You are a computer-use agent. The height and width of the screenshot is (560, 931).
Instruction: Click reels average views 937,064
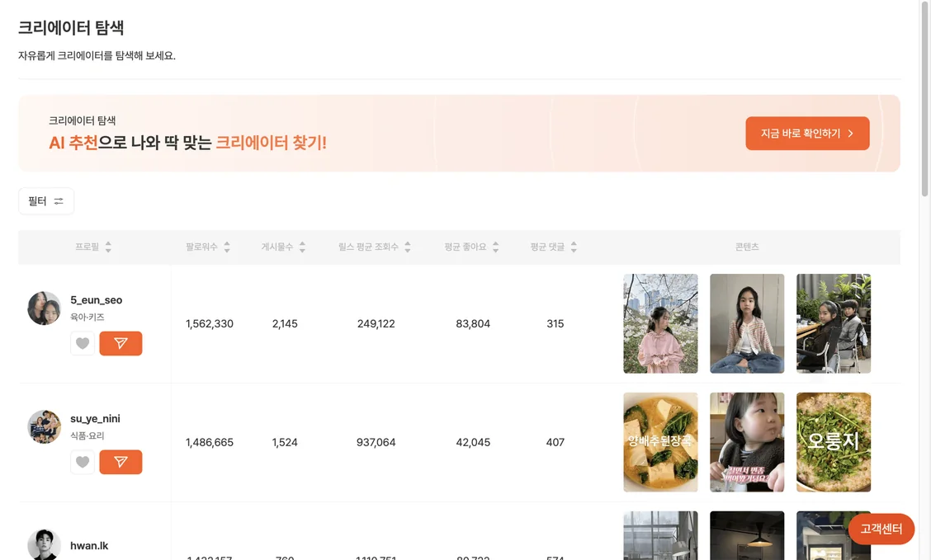pyautogui.click(x=376, y=443)
